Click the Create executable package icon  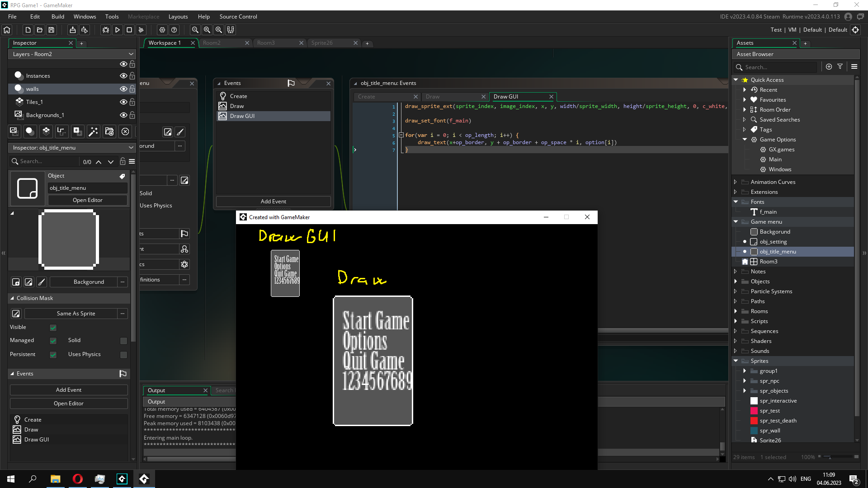tap(72, 30)
